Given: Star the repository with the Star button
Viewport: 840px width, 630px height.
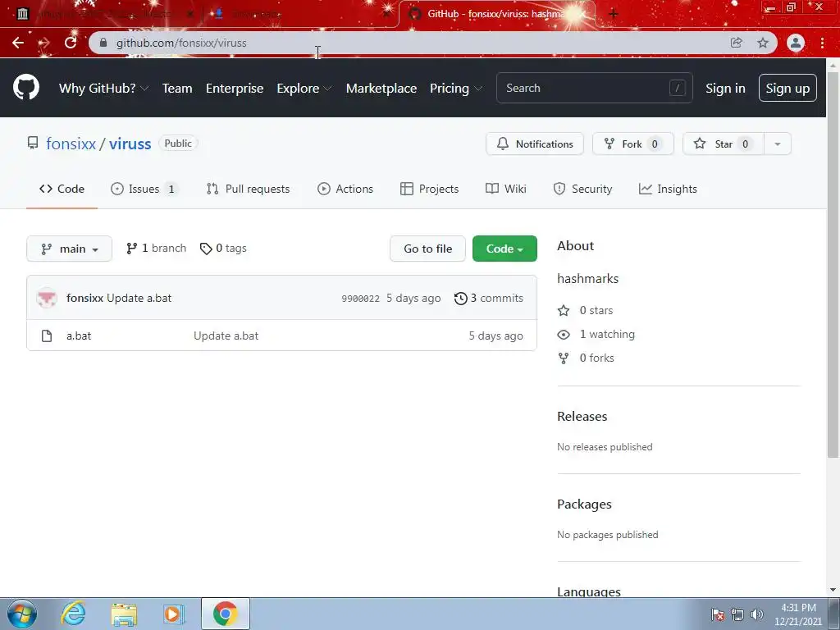Looking at the screenshot, I should 724,144.
